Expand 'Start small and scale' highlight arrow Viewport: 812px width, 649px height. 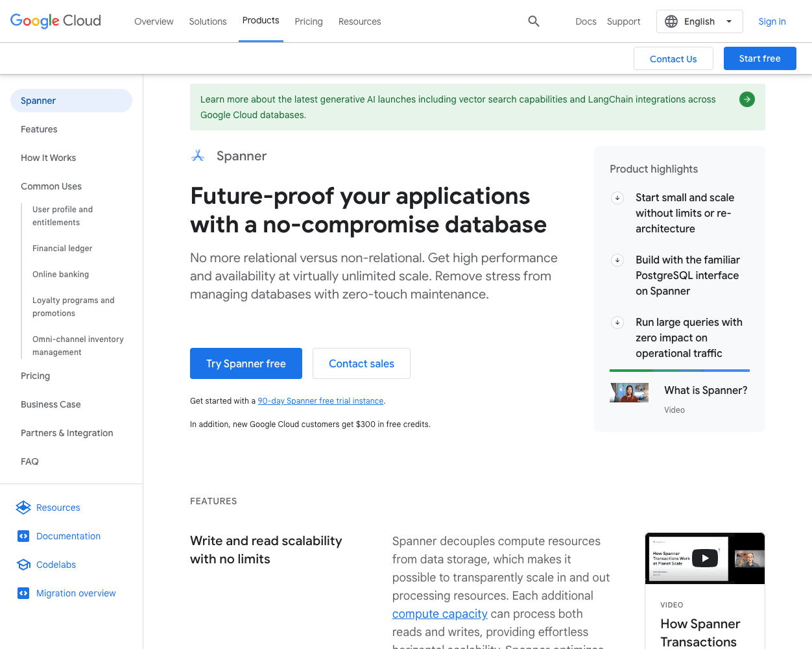tap(617, 198)
